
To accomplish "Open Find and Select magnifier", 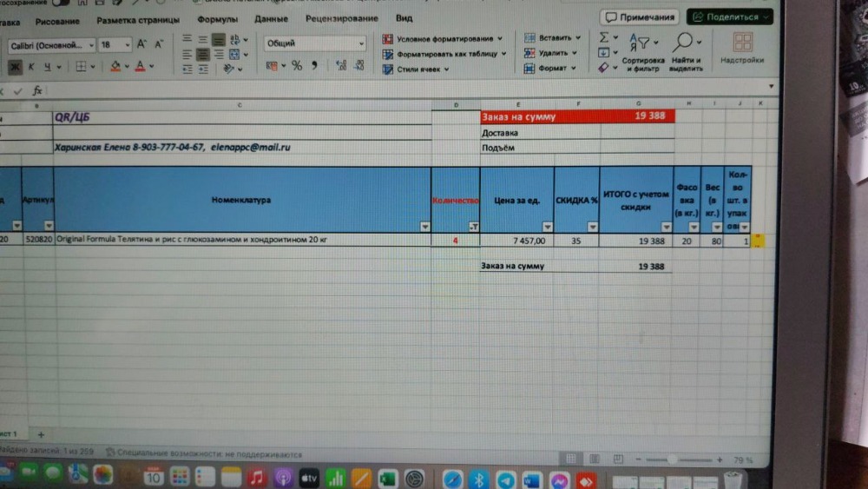I will pyautogui.click(x=685, y=43).
